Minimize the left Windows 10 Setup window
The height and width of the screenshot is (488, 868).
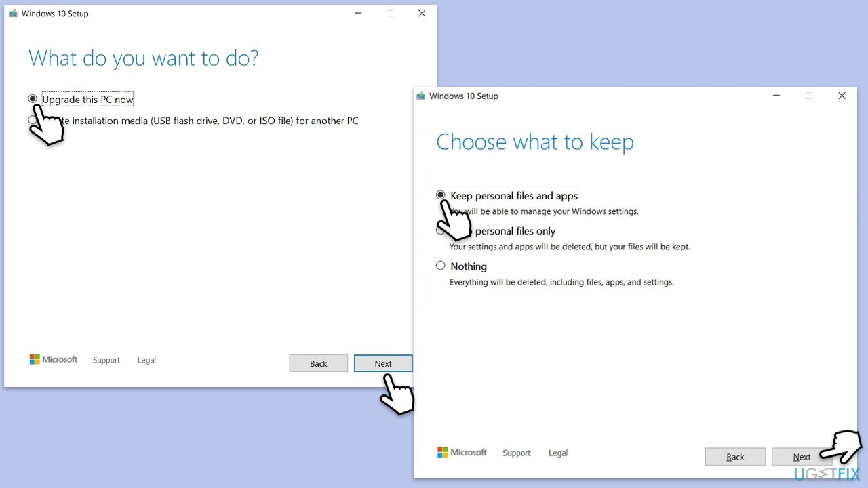coord(357,13)
